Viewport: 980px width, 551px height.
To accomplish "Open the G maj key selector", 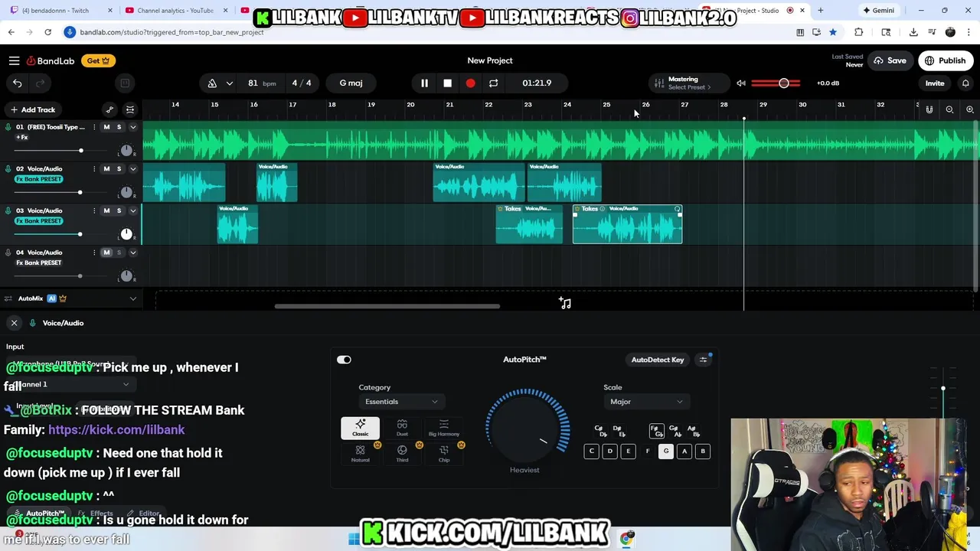I will (351, 83).
